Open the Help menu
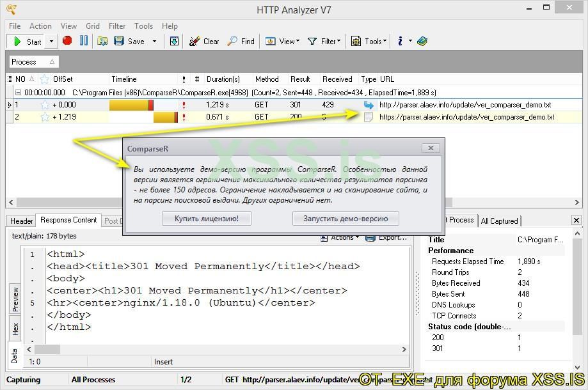The width and height of the screenshot is (588, 390). tap(170, 26)
